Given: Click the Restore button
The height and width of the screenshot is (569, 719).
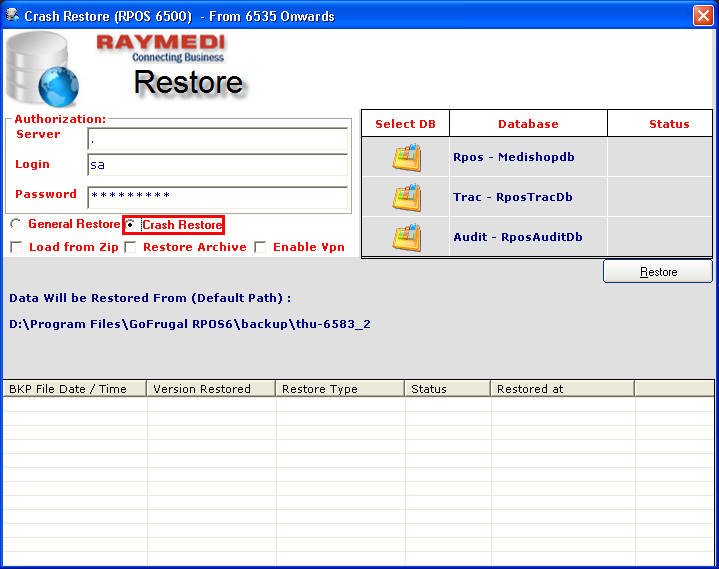Looking at the screenshot, I should (658, 271).
